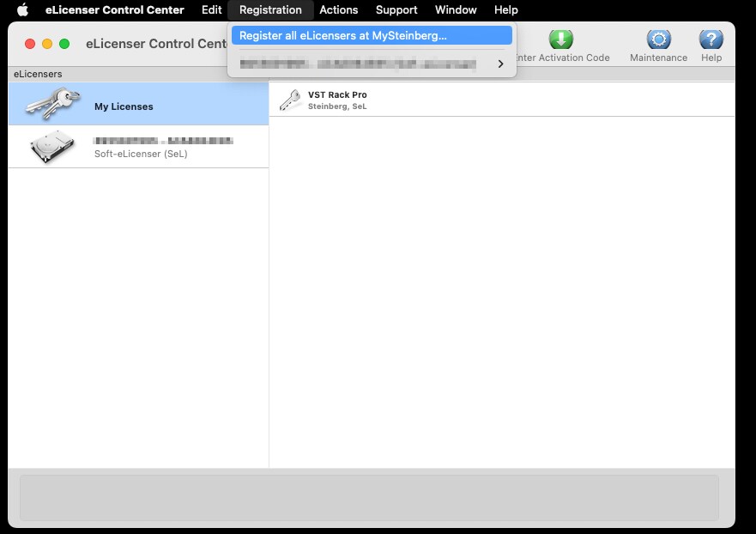Click the green Enter Activation Code icon

(560, 39)
